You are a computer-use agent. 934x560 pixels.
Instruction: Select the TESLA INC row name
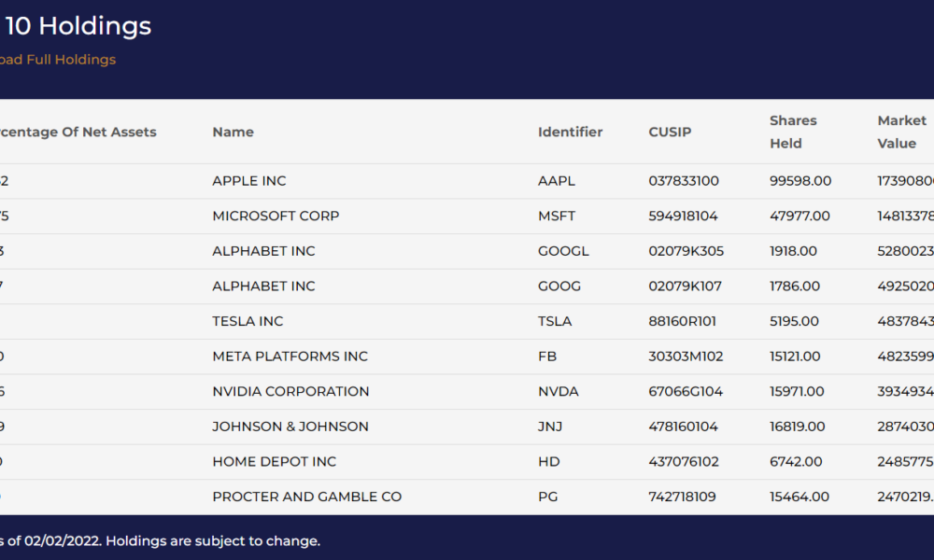[x=248, y=321]
